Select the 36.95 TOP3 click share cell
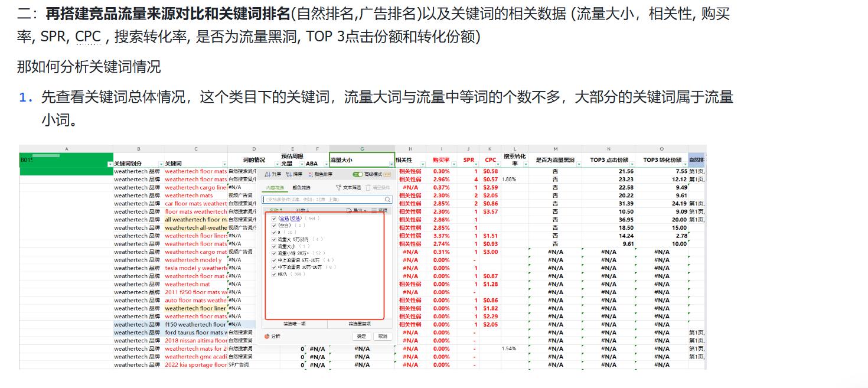The width and height of the screenshot is (868, 388). pos(608,220)
